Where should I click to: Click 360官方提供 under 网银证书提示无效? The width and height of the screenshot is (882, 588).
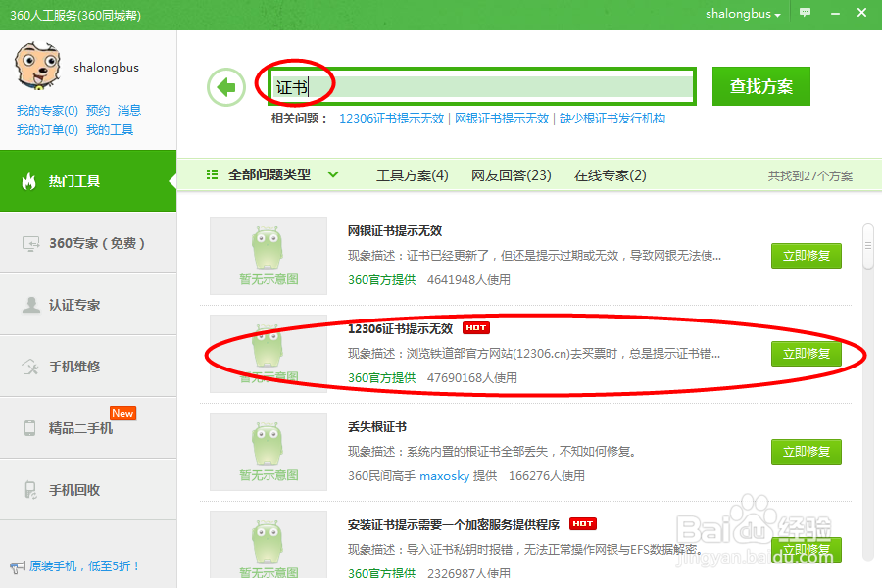(381, 279)
